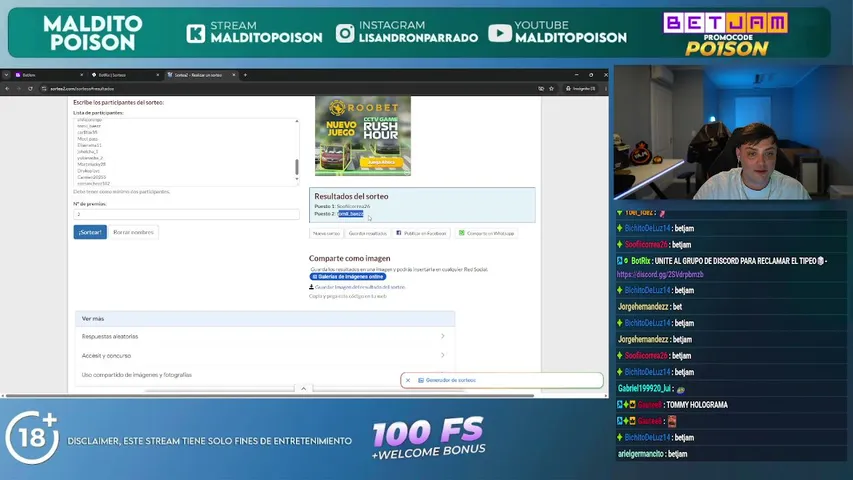Click the Comparte en Whatsapp button
This screenshot has height=480, width=853.
[486, 233]
